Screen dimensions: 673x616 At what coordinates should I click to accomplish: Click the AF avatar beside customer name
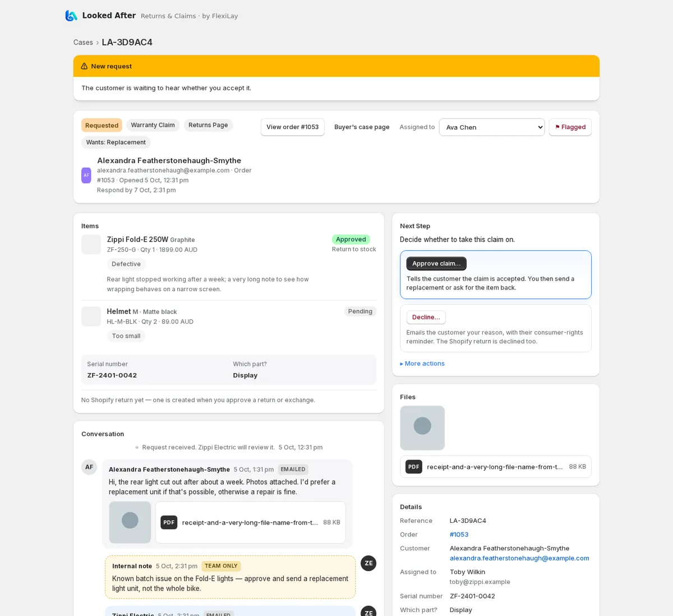(x=86, y=175)
